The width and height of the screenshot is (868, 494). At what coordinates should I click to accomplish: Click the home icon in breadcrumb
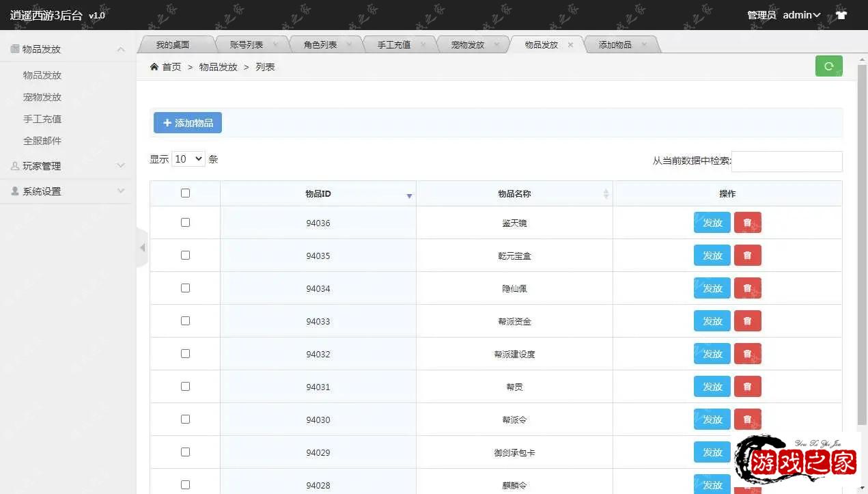tap(154, 67)
